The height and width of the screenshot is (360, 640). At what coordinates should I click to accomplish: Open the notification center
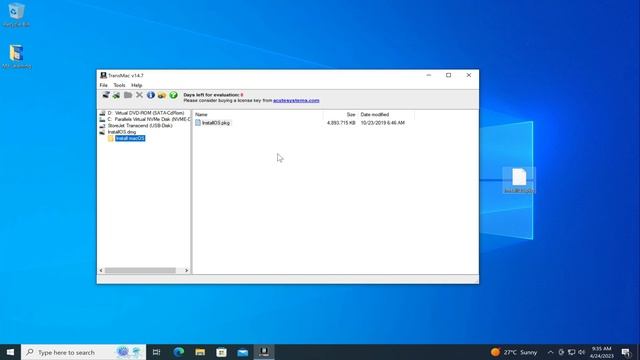pos(626,352)
